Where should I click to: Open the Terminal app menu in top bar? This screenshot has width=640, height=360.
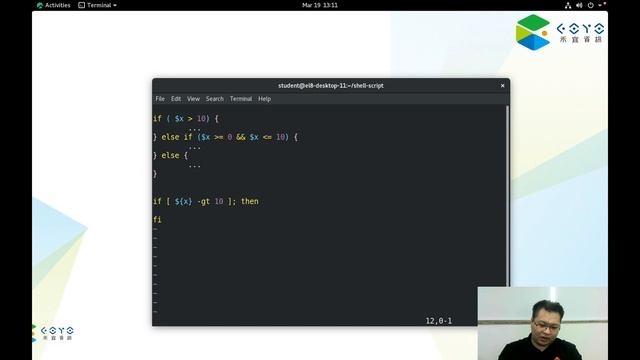pyautogui.click(x=98, y=5)
